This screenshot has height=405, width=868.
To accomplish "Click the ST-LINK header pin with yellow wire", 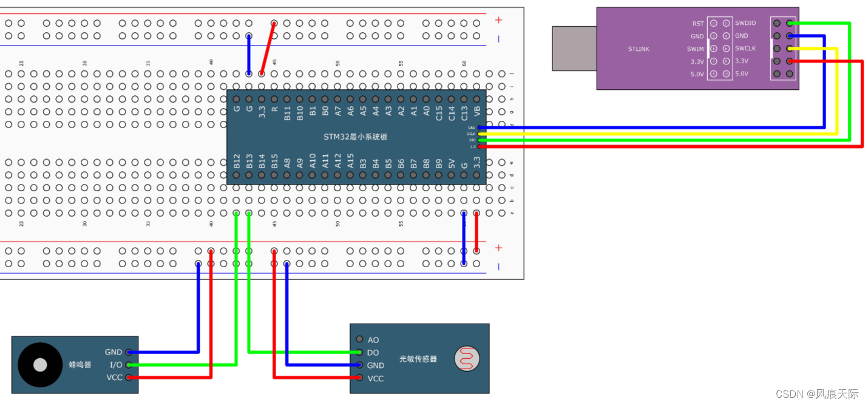I will tap(789, 48).
